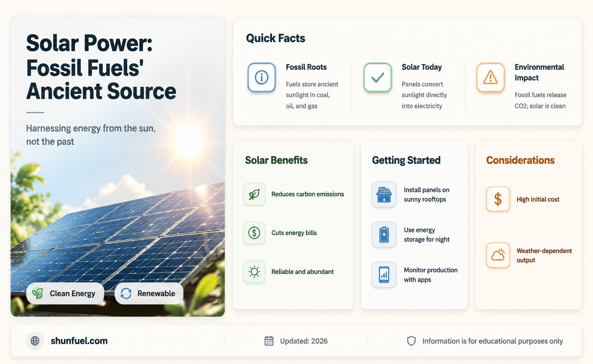Click description Panels convert sunlight directly into electricity

coord(424,95)
